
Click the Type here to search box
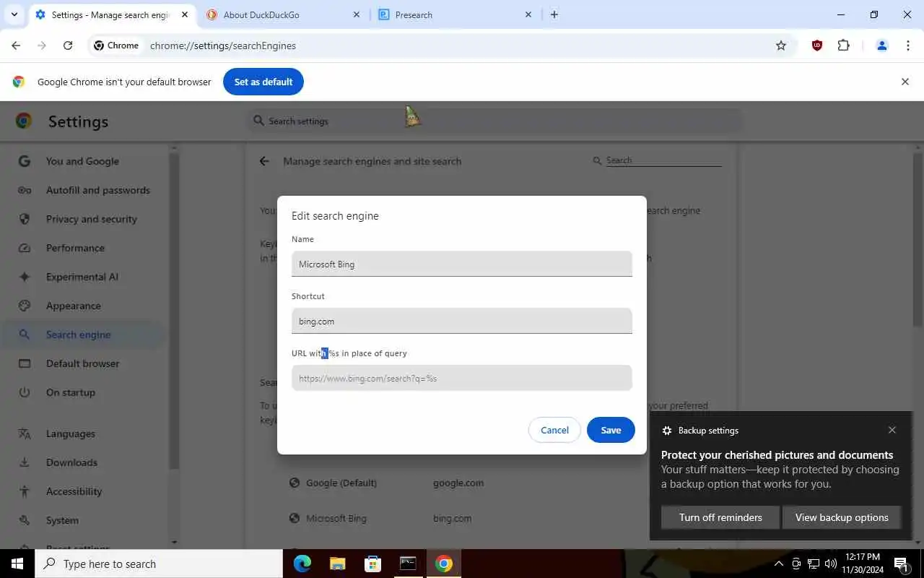click(159, 564)
